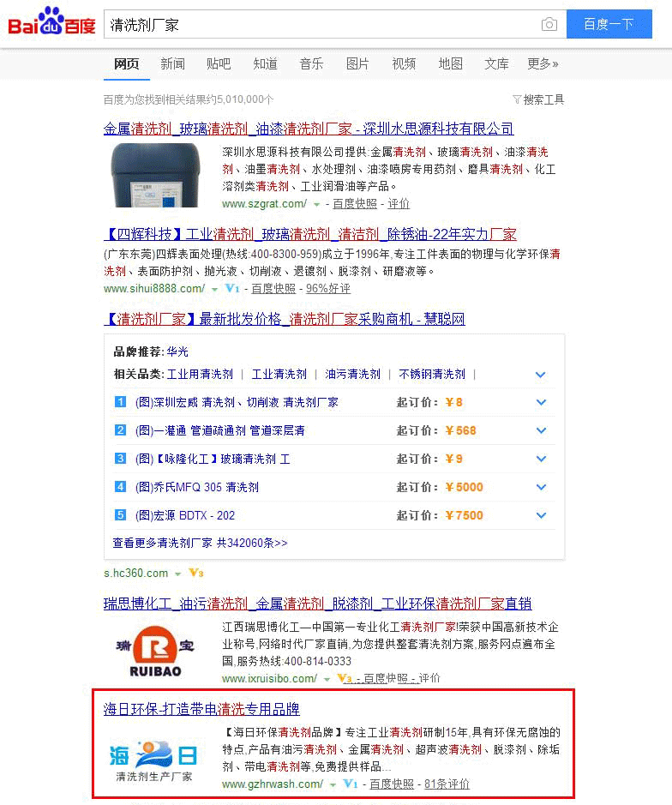
Task: Open 百度快照 for gzhrwash.com result
Action: point(392,784)
